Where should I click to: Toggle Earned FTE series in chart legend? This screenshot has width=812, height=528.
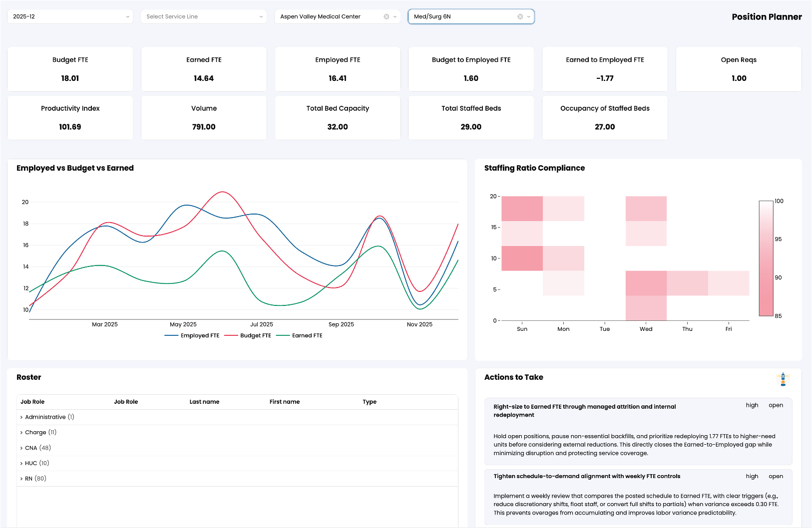pos(300,336)
